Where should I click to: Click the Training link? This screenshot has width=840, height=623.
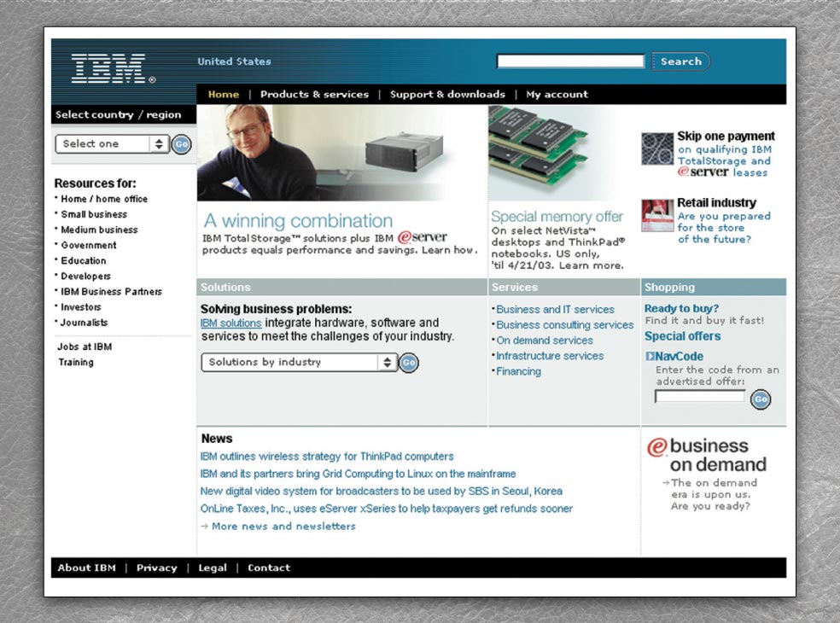click(76, 362)
